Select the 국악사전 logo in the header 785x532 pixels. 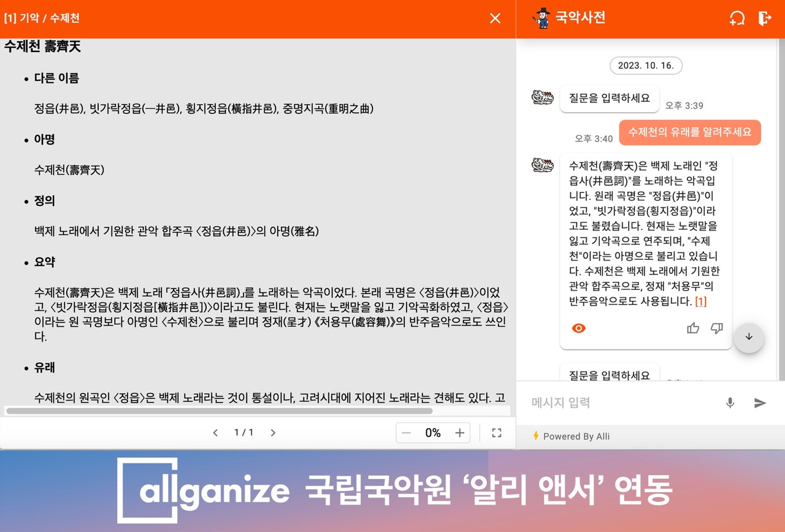[x=570, y=18]
